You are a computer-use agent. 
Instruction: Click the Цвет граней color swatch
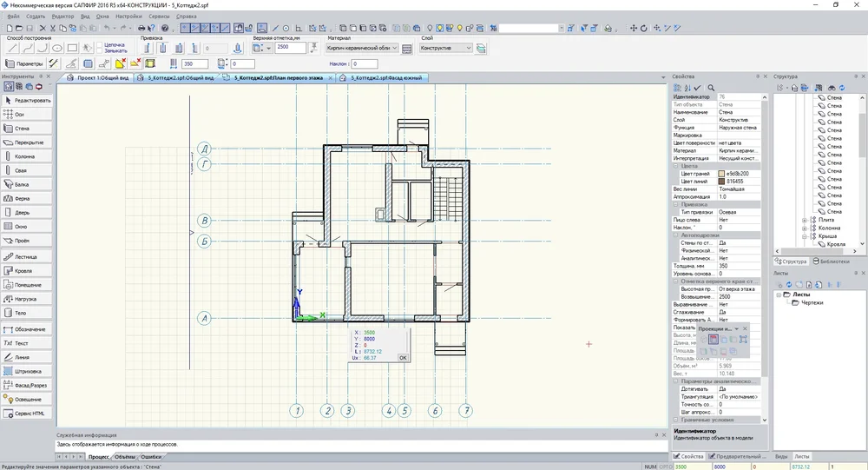coord(720,173)
